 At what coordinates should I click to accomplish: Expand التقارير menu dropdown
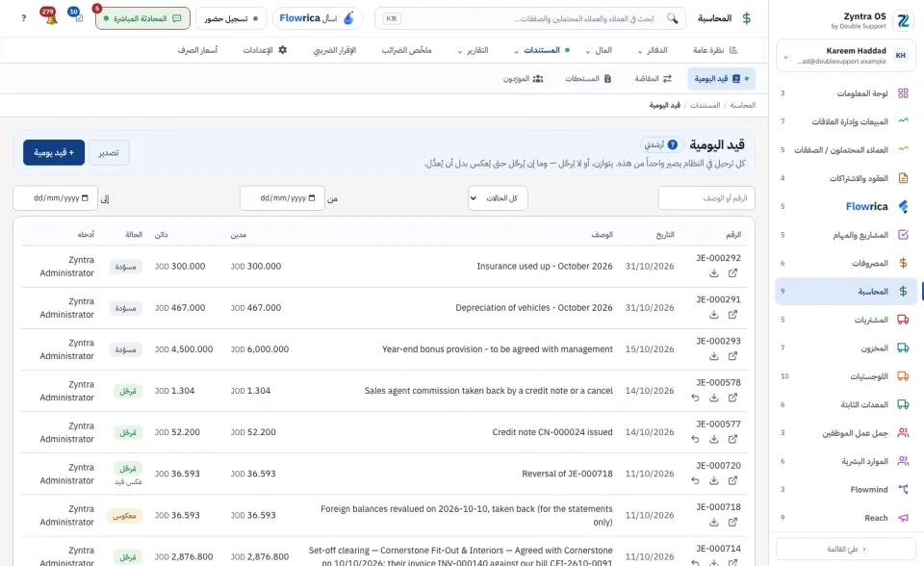point(473,50)
